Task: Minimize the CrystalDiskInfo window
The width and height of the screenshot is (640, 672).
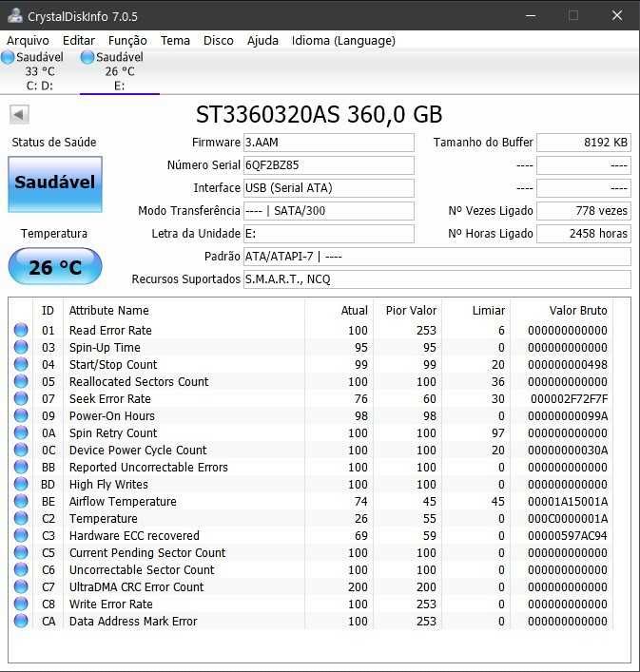Action: pos(531,16)
